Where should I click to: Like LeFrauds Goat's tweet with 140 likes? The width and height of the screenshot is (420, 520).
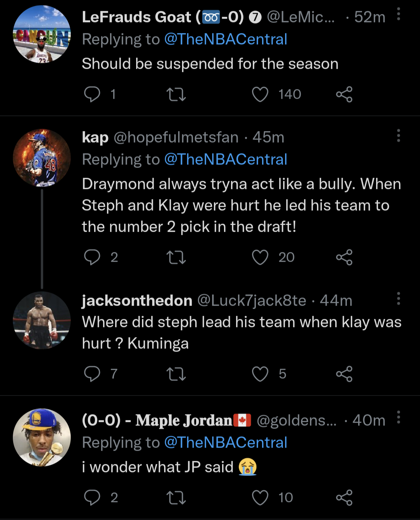260,94
